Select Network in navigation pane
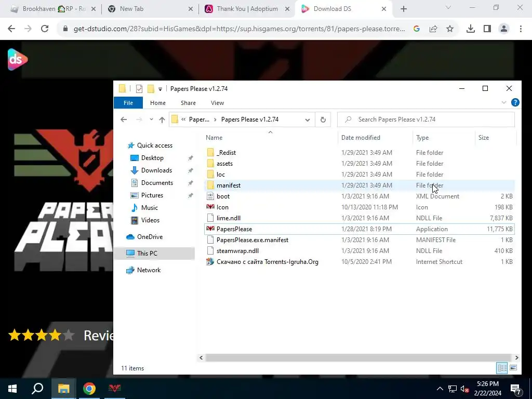Screen dimensions: 532x399 click(149, 270)
